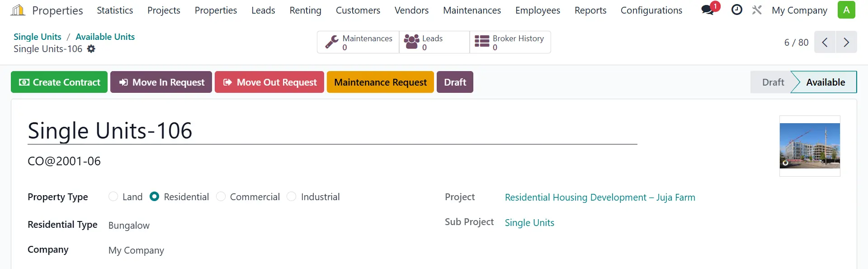This screenshot has width=868, height=269.
Task: Open the Maintenances menu
Action: pyautogui.click(x=472, y=10)
